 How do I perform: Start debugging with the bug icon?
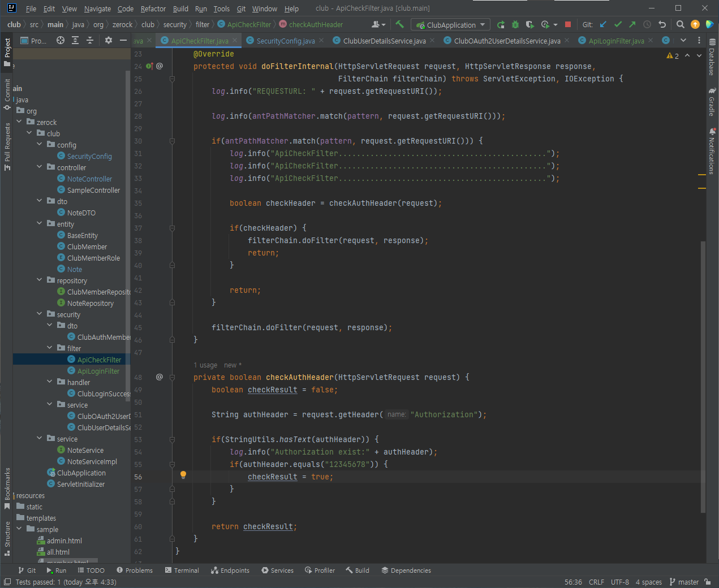pyautogui.click(x=515, y=24)
